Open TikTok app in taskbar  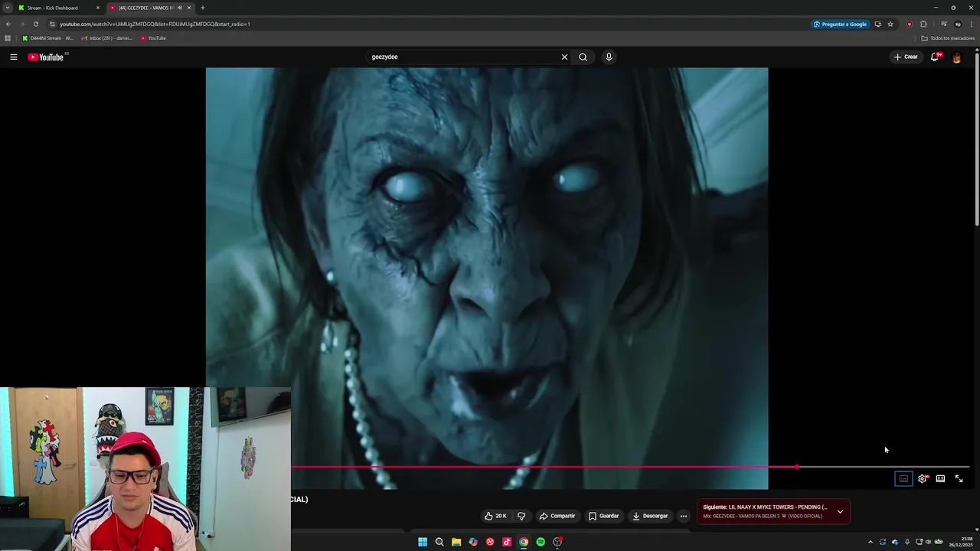coord(507,542)
